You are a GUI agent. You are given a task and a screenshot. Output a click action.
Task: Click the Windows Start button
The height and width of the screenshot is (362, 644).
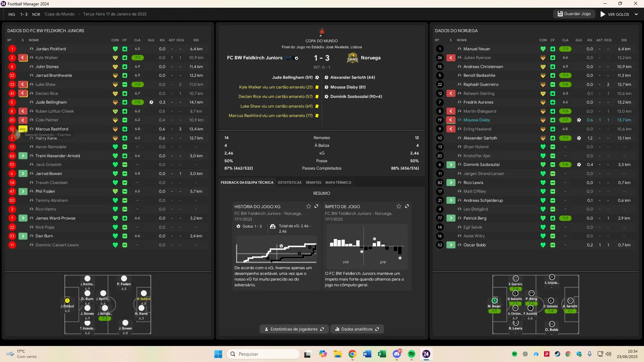(218, 354)
